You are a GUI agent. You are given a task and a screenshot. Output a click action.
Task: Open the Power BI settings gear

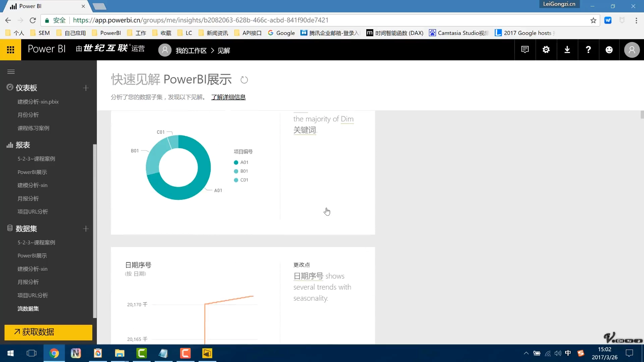coord(546,50)
